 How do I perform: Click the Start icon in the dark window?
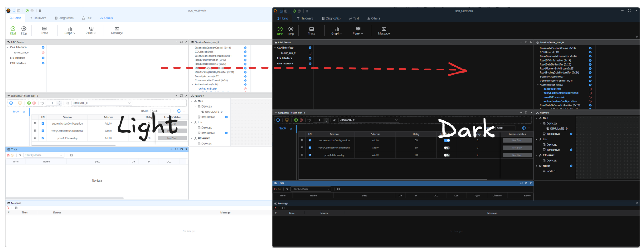(280, 29)
